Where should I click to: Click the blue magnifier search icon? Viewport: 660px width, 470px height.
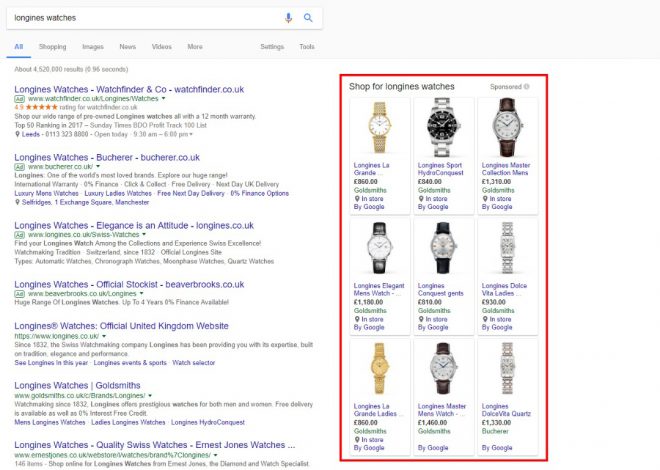pyautogui.click(x=308, y=18)
